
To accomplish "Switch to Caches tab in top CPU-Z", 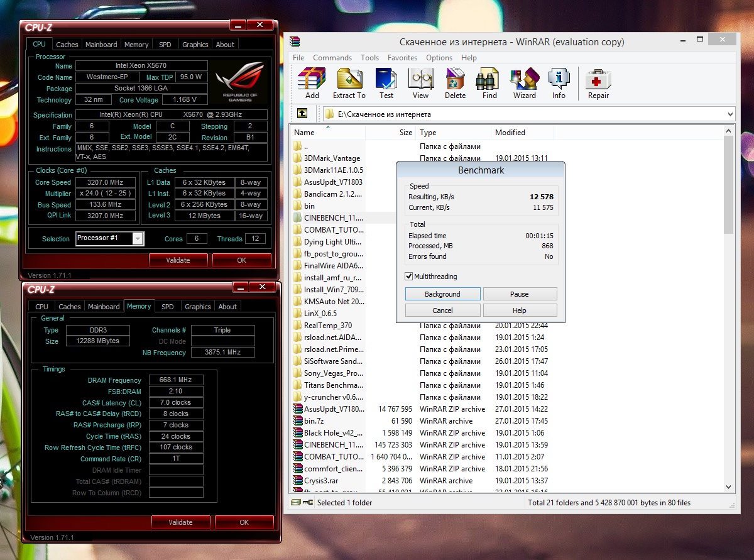I will pyautogui.click(x=67, y=45).
